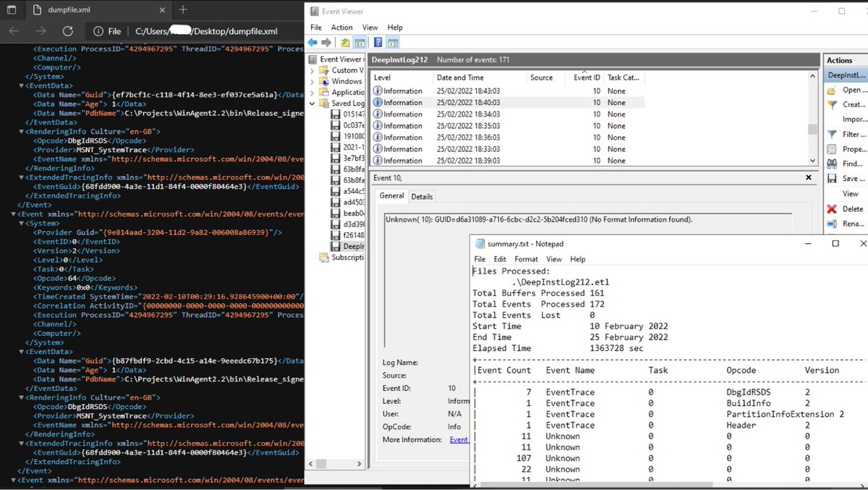Sort events by Date and Time column
The image size is (868, 490).
pyautogui.click(x=480, y=77)
